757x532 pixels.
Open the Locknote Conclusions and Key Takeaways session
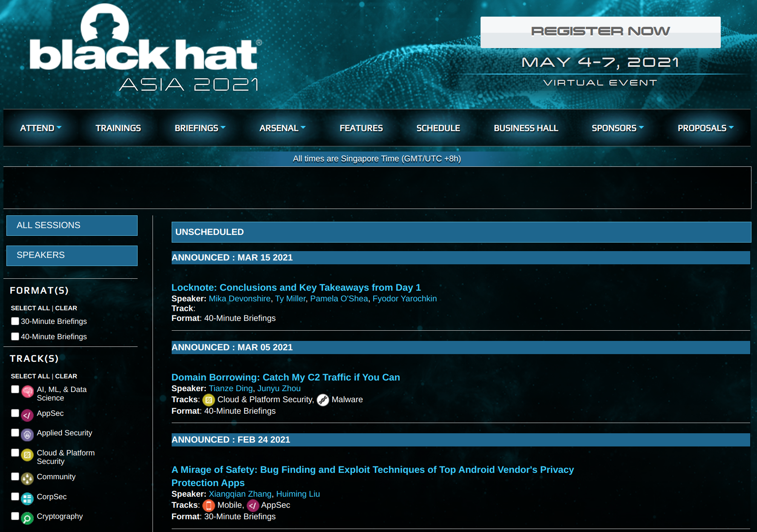click(x=296, y=288)
